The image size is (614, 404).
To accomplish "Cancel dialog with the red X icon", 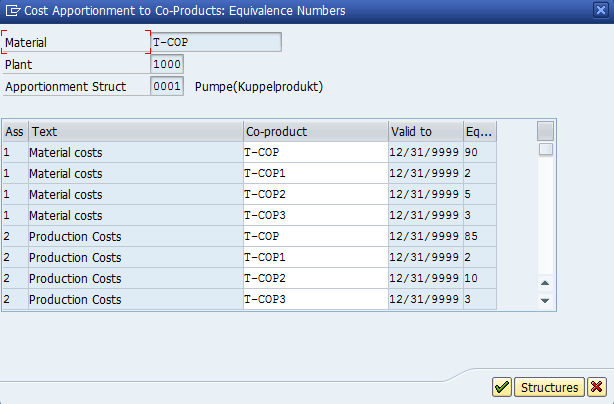I will click(596, 387).
